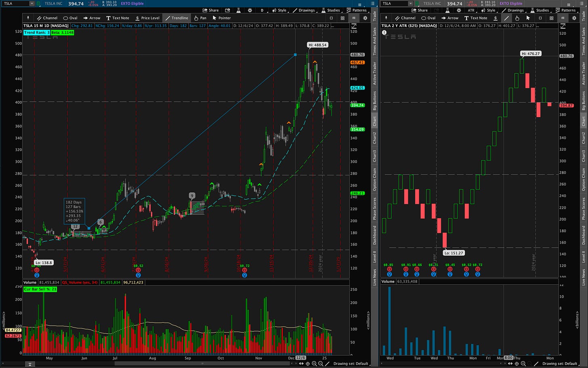Open the Dashboard tab in right sidebar
The height and width of the screenshot is (368, 588).
(x=583, y=235)
